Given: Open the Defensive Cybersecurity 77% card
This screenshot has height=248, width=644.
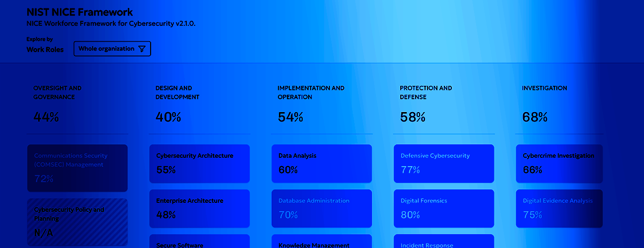Looking at the screenshot, I should tap(444, 164).
